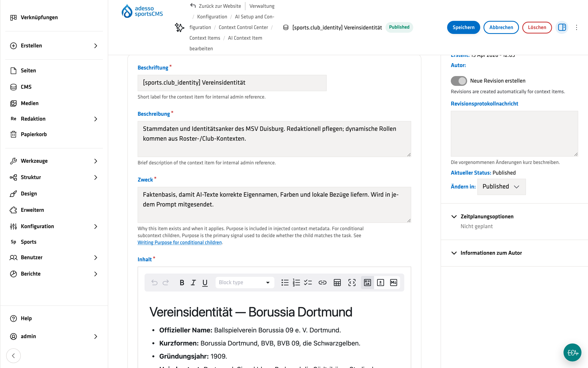Expand the Berichte submenu chevron
588x368 pixels.
(x=96, y=274)
